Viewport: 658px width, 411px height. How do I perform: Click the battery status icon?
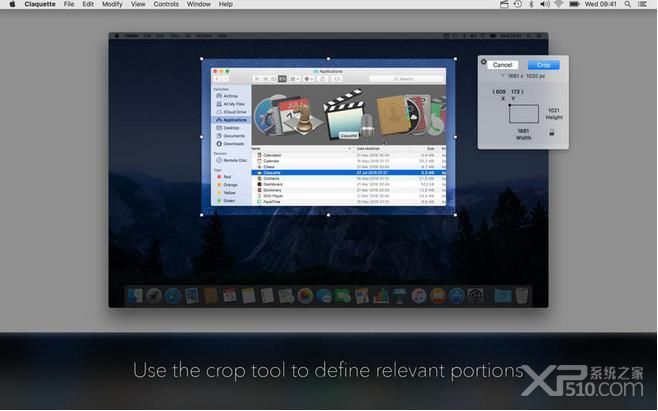point(574,4)
